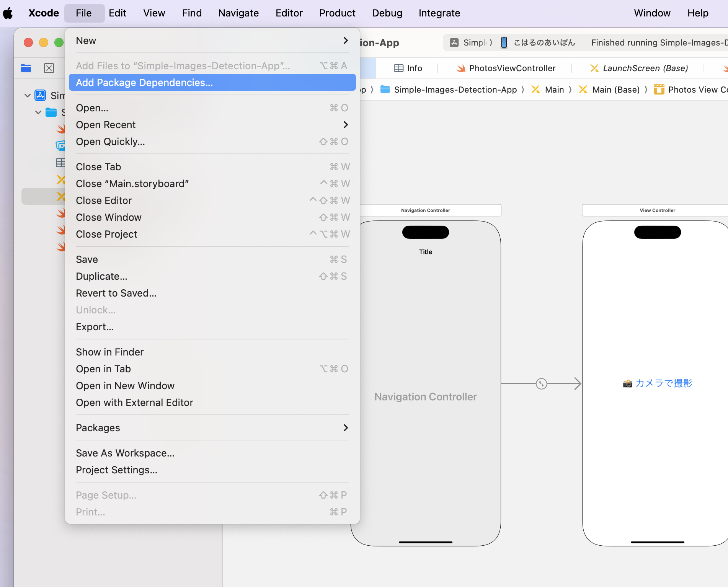Select Close Tab
This screenshot has width=728, height=587.
(x=212, y=167)
